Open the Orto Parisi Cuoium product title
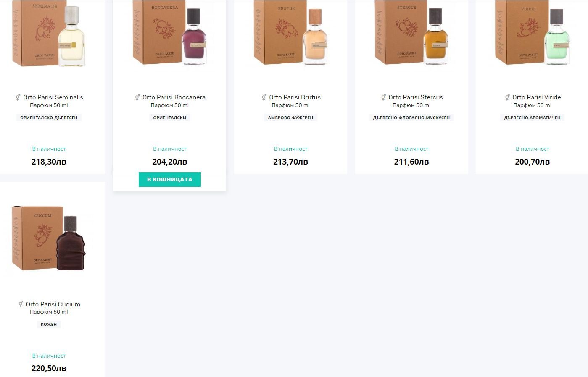The height and width of the screenshot is (377, 588). 53,304
